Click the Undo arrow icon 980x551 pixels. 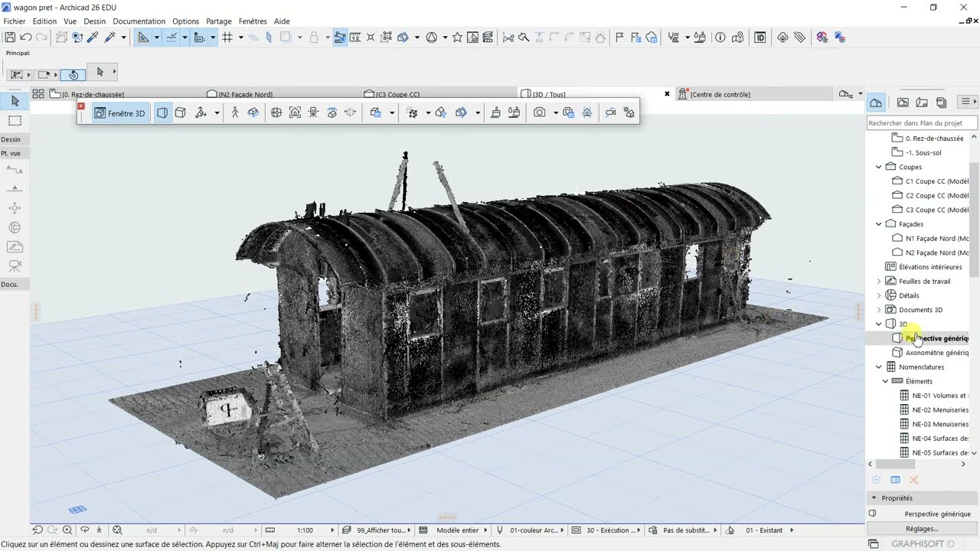tap(26, 37)
